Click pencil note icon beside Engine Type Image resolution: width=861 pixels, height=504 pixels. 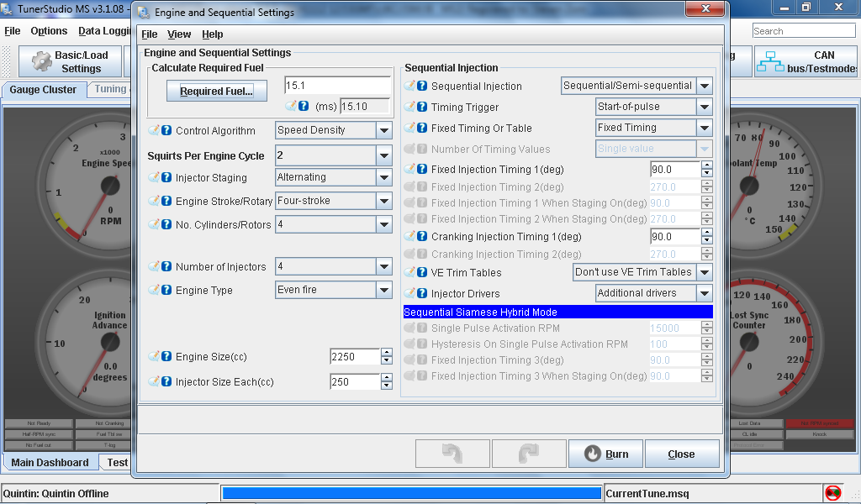click(154, 290)
